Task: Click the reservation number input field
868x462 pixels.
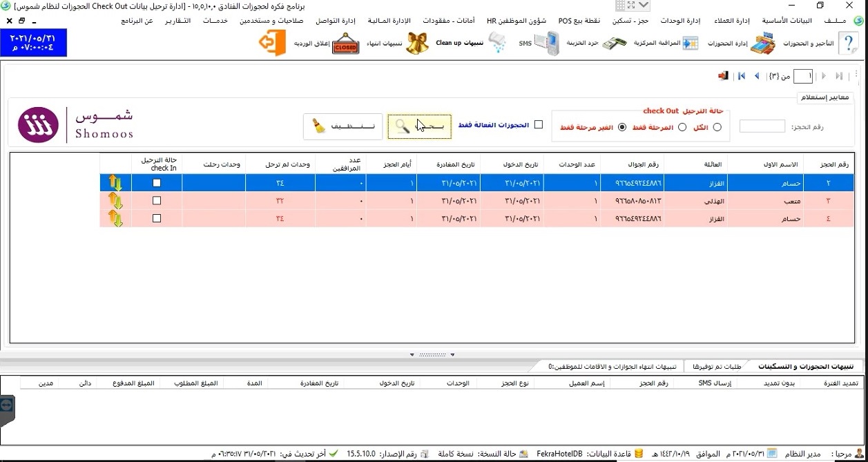Action: click(762, 126)
